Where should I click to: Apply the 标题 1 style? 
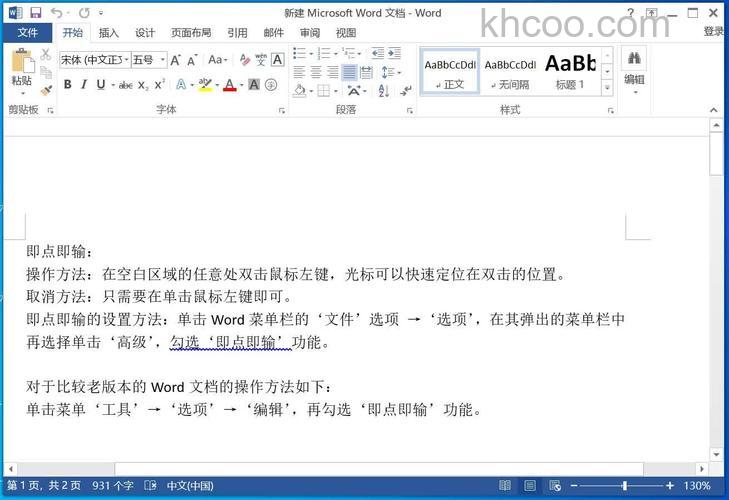[x=570, y=72]
